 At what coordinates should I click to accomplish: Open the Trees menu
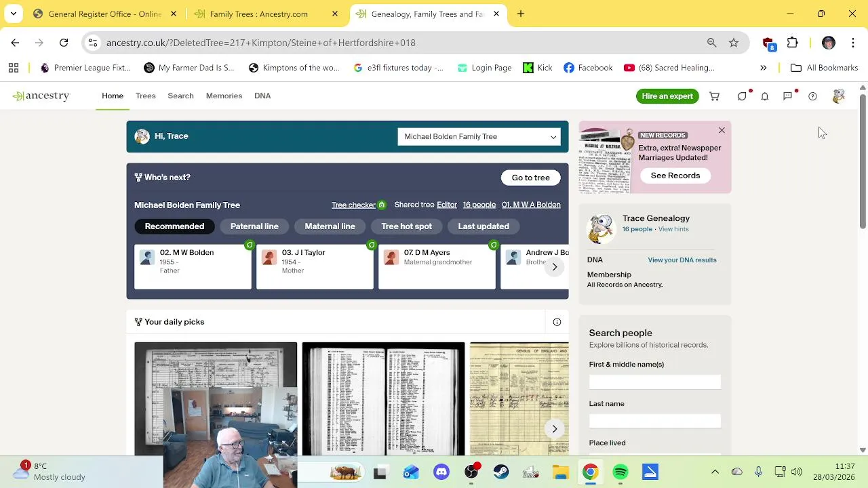[145, 96]
